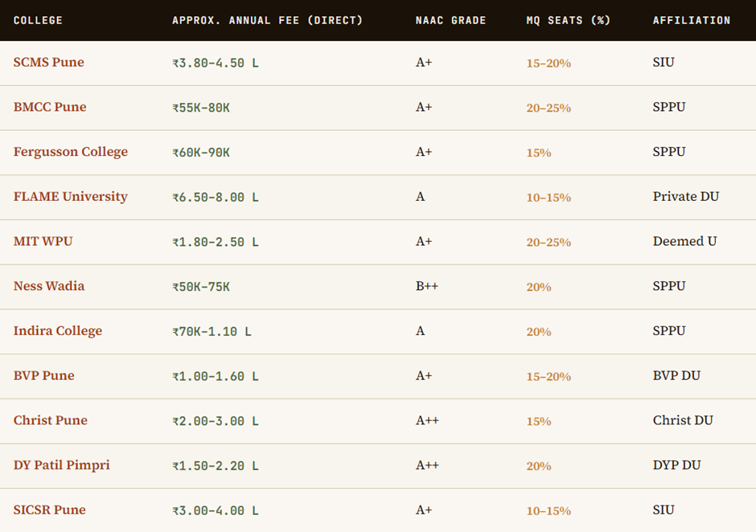Click the AFFILIATION column header

coord(692,20)
